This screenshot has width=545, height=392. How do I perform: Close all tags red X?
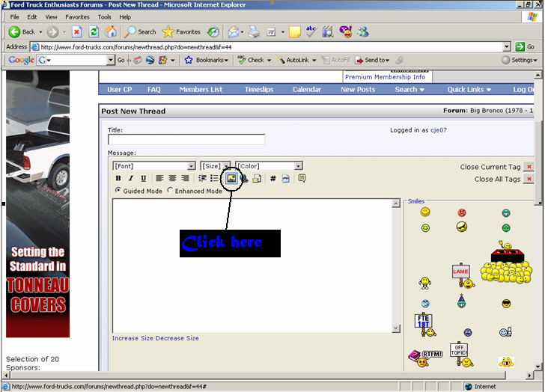pyautogui.click(x=529, y=179)
